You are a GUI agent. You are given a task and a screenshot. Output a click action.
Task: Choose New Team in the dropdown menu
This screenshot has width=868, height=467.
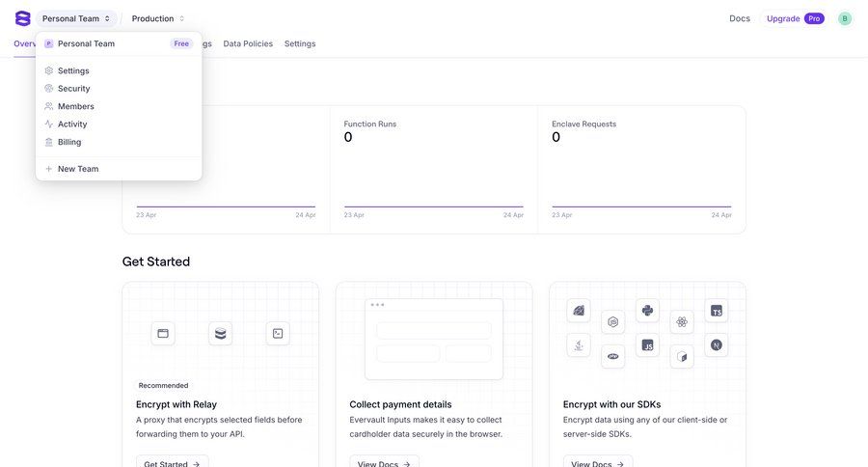point(119,169)
